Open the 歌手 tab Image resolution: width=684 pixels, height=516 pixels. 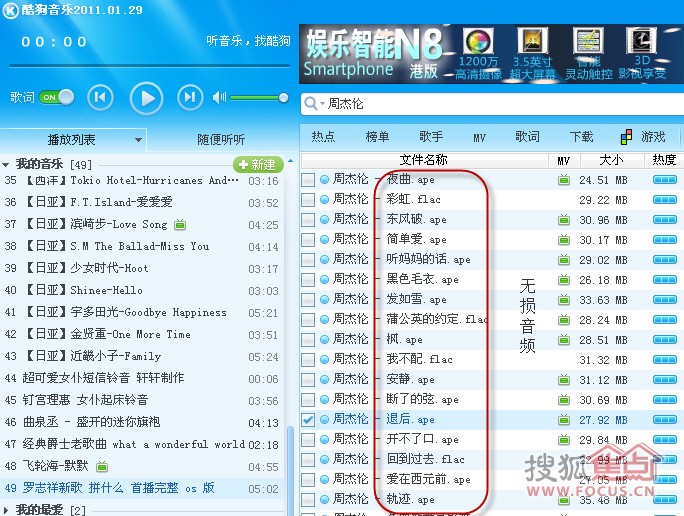point(431,137)
